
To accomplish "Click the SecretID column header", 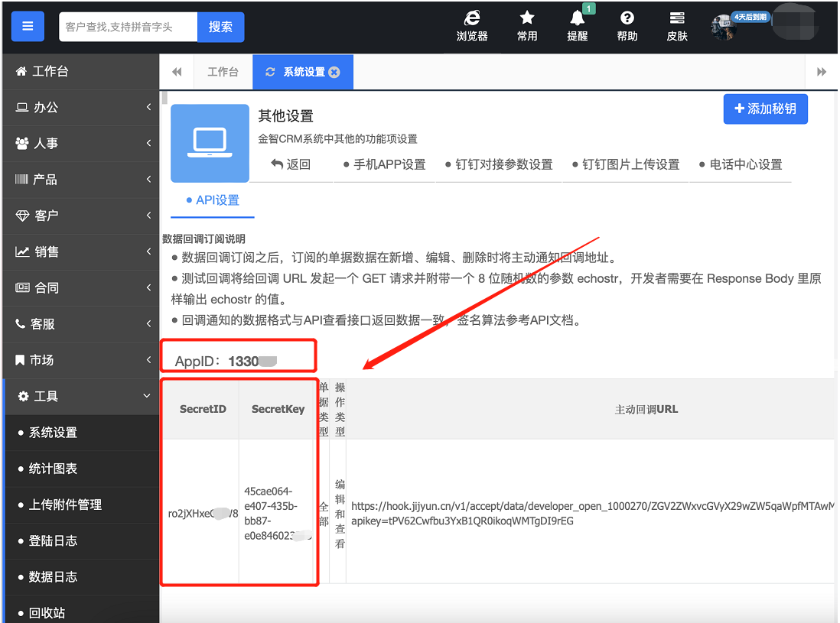I will 203,409.
